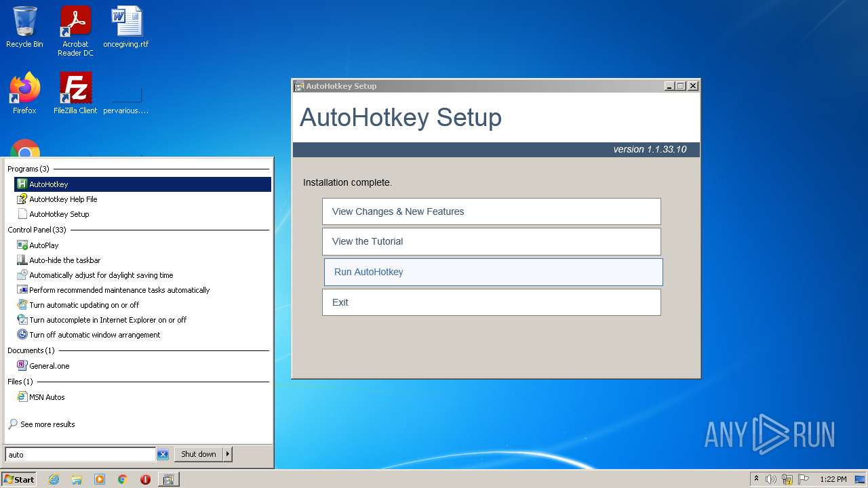Open the MSN Autos file result
This screenshot has height=488, width=868.
click(x=142, y=397)
